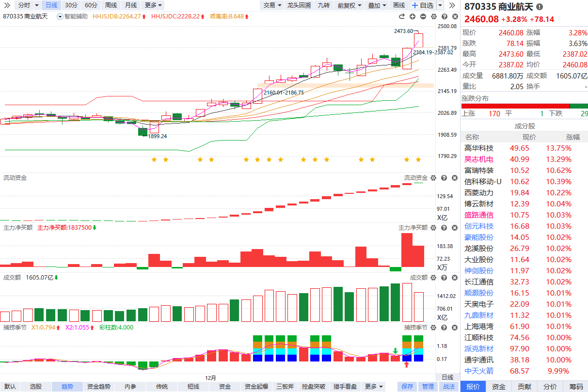Toggle the 龙头回溯 overlay
588x392 pixels.
click(x=299, y=5)
